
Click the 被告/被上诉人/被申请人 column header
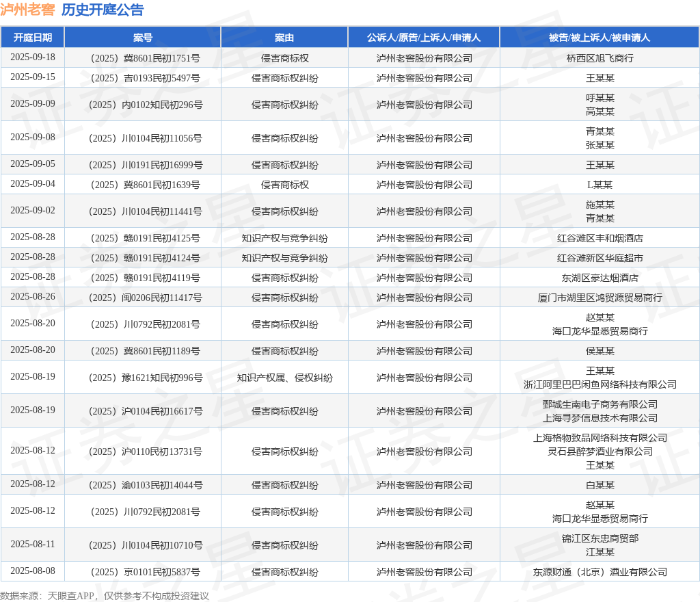point(600,38)
